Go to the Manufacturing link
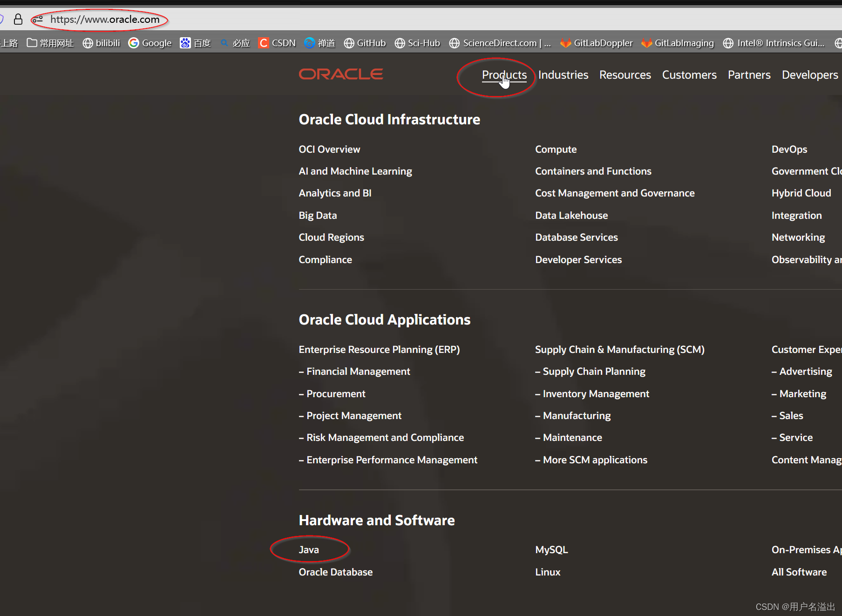The width and height of the screenshot is (842, 616). (x=573, y=416)
